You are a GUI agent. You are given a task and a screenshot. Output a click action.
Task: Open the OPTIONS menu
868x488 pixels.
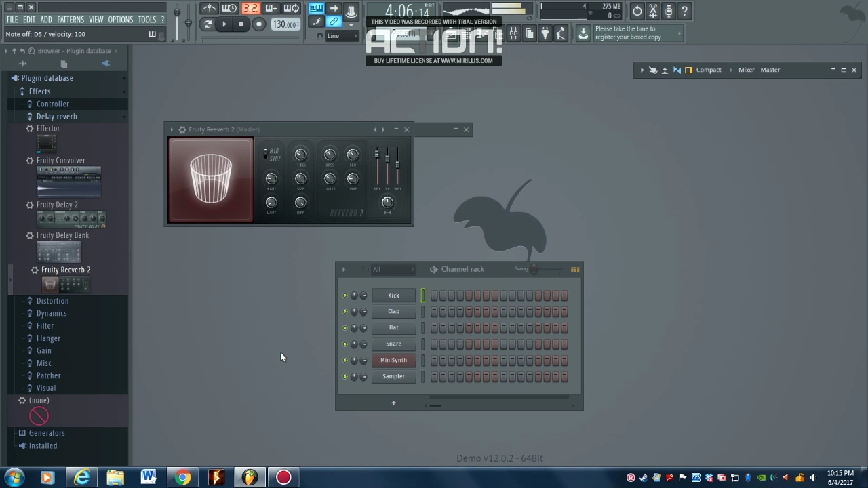click(x=121, y=20)
